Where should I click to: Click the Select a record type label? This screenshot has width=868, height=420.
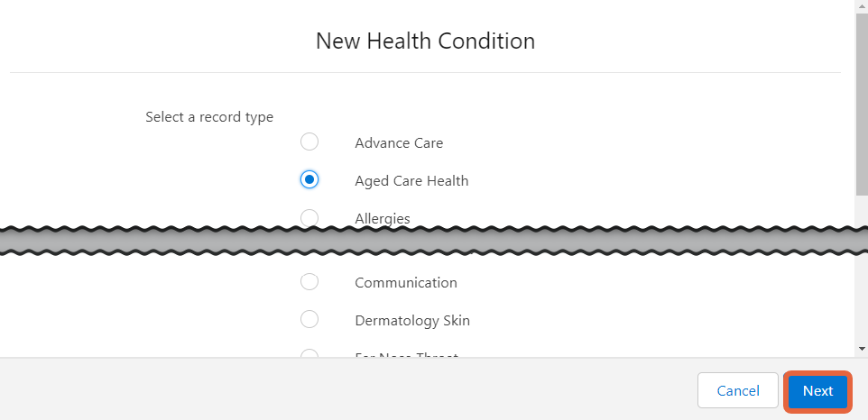coord(209,117)
